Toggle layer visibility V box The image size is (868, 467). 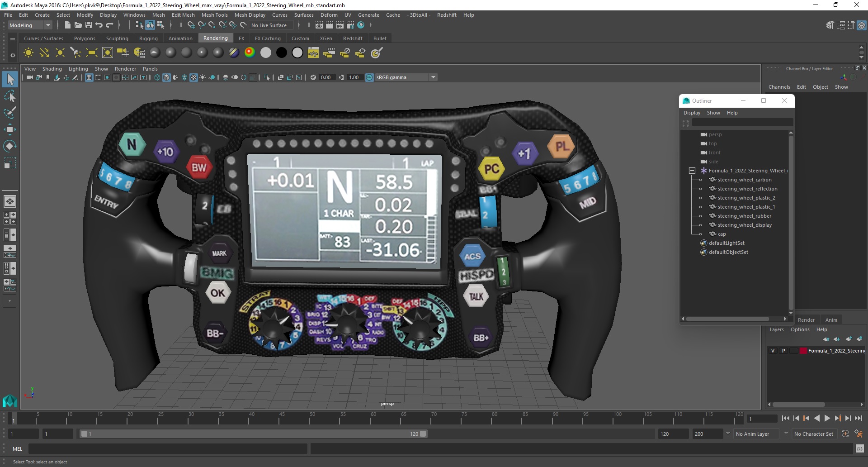tap(773, 351)
